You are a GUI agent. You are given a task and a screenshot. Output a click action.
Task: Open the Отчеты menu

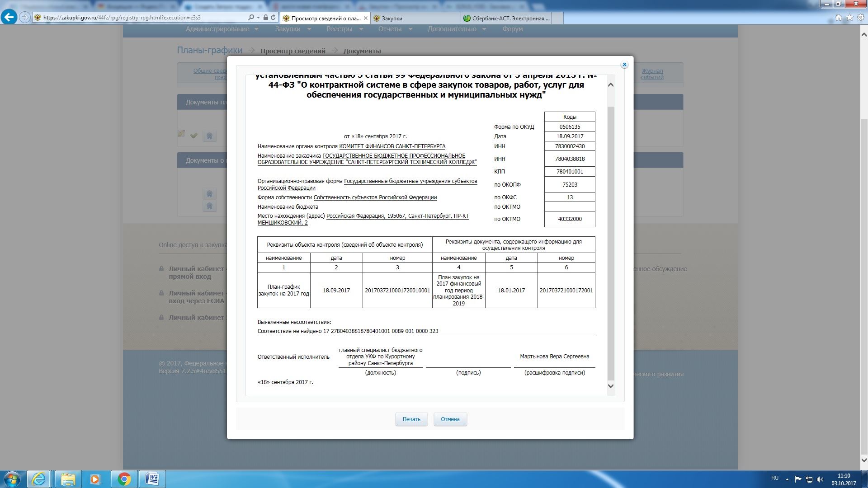396,29
